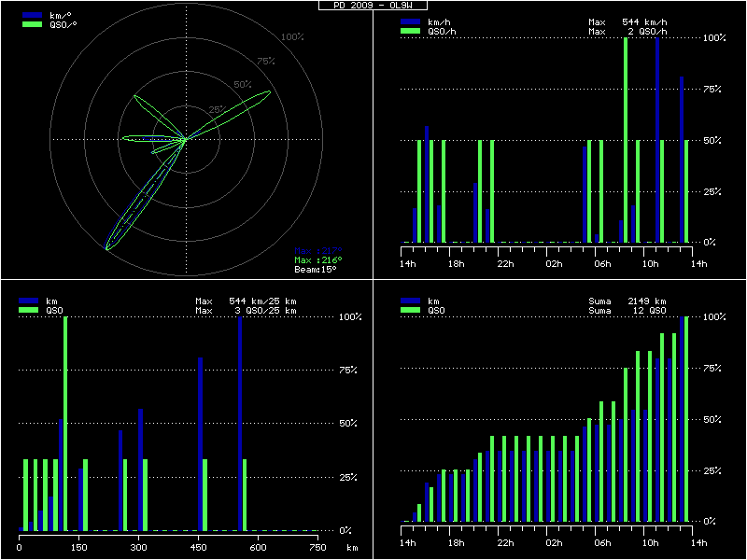Click the "Max 544 km/25 km" label
Screen dimensions: 747x560
[246, 301]
